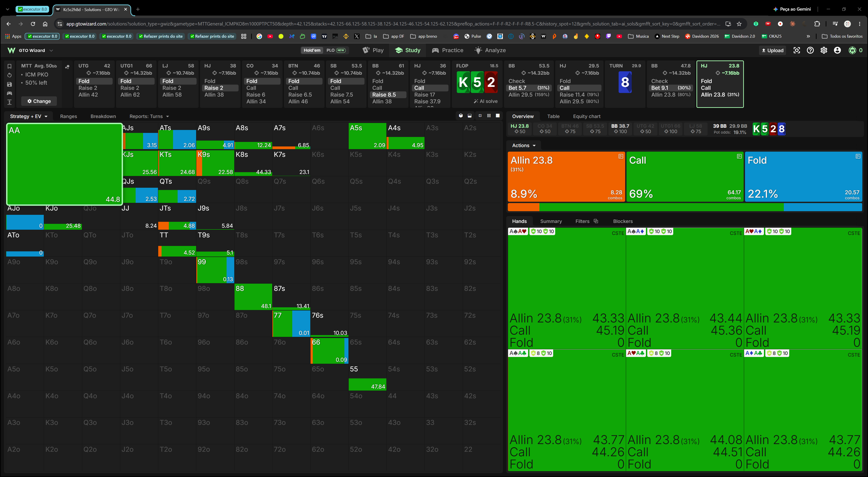The width and height of the screenshot is (868, 477).
Task: Click the expand icon on Allin 23.8 card
Action: pyautogui.click(x=621, y=156)
